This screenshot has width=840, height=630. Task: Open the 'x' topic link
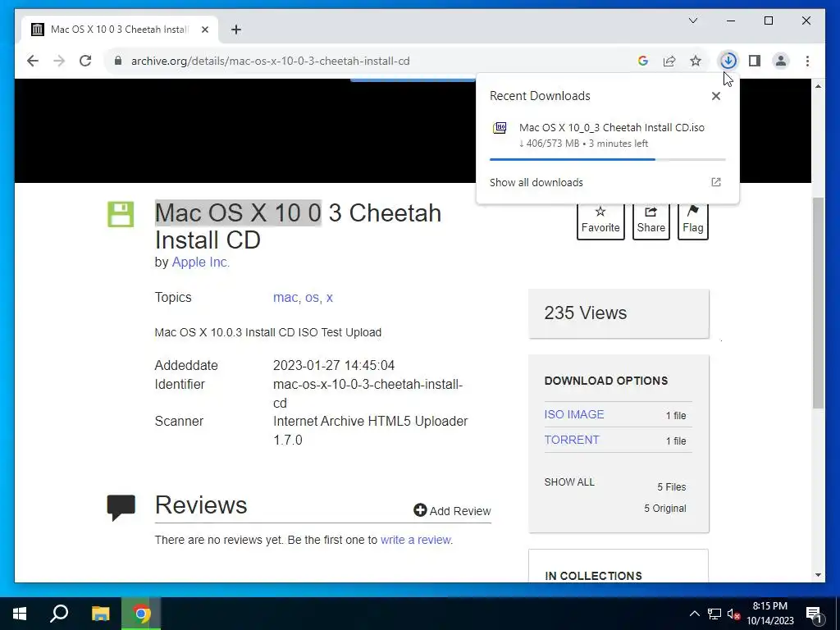click(x=330, y=297)
